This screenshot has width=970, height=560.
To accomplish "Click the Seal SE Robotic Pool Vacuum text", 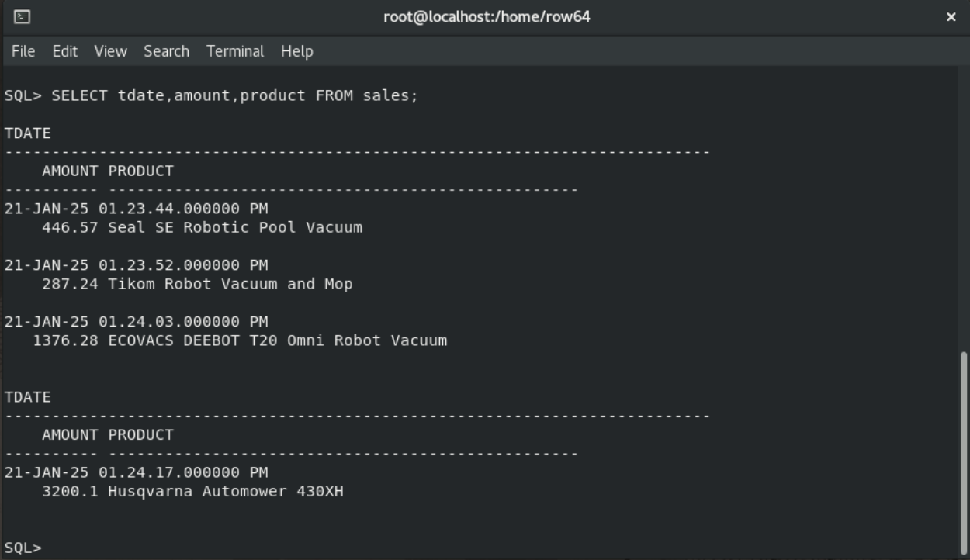I will click(x=235, y=227).
